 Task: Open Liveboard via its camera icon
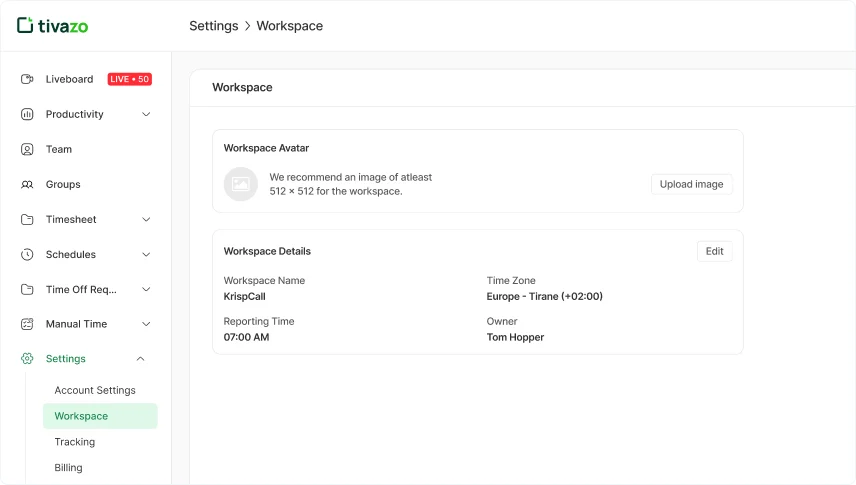click(x=27, y=79)
